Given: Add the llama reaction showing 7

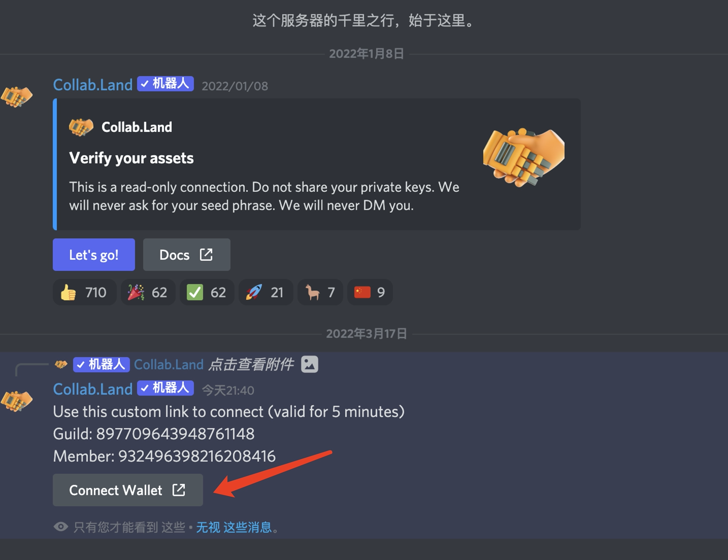Looking at the screenshot, I should pos(320,292).
